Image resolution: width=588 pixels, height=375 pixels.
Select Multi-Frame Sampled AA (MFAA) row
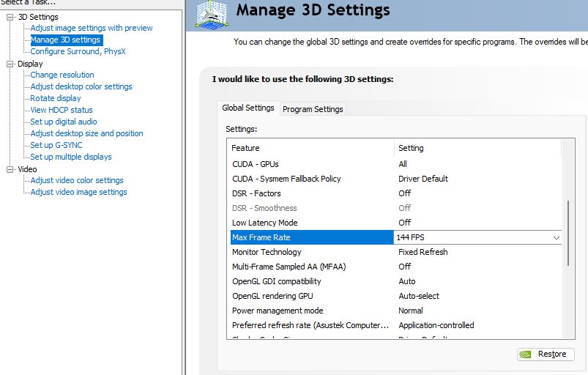(x=395, y=267)
